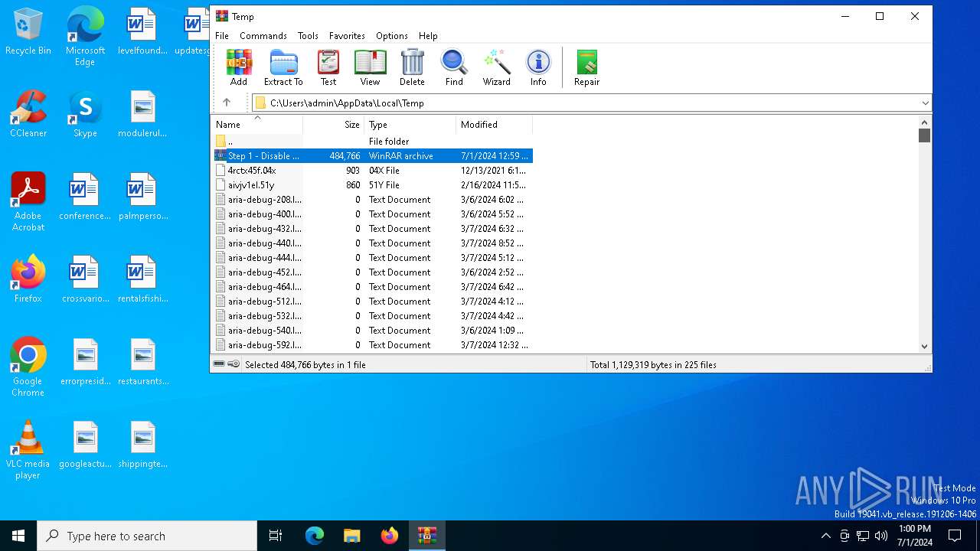Image resolution: width=980 pixels, height=551 pixels.
Task: Select the 4rctx45f.04x file
Action: click(x=372, y=170)
